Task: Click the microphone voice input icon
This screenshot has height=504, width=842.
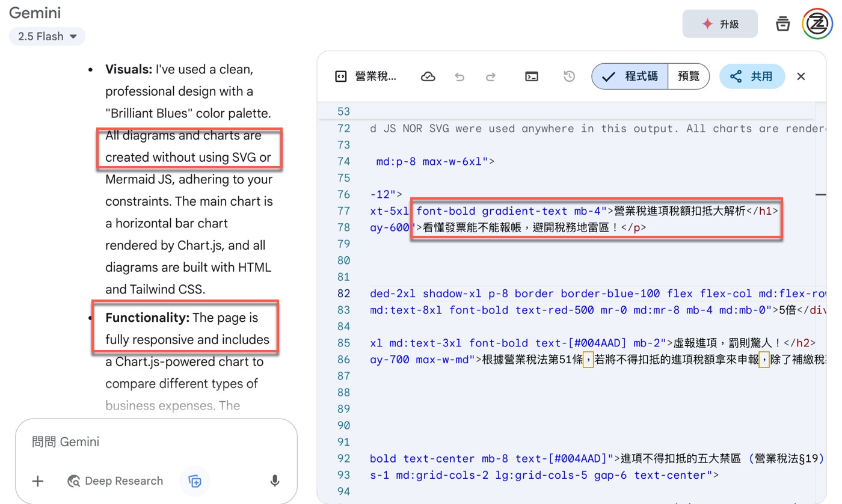Action: (x=275, y=481)
